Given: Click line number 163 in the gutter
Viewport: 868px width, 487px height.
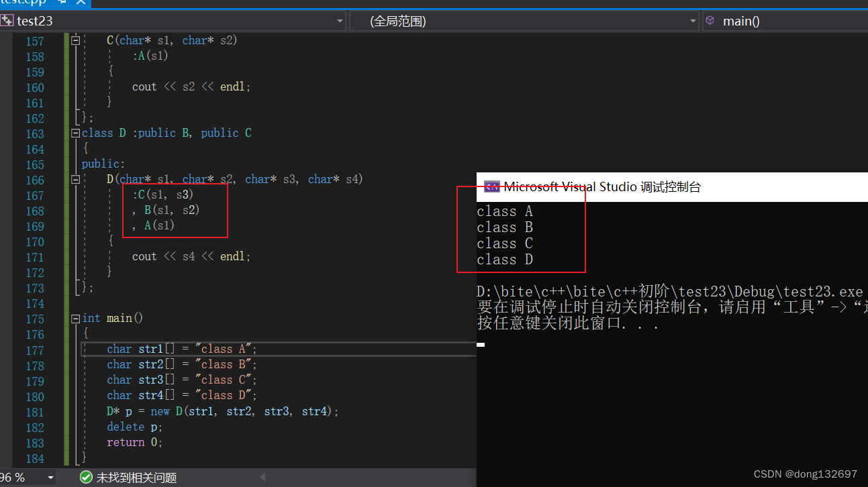Looking at the screenshot, I should [35, 133].
